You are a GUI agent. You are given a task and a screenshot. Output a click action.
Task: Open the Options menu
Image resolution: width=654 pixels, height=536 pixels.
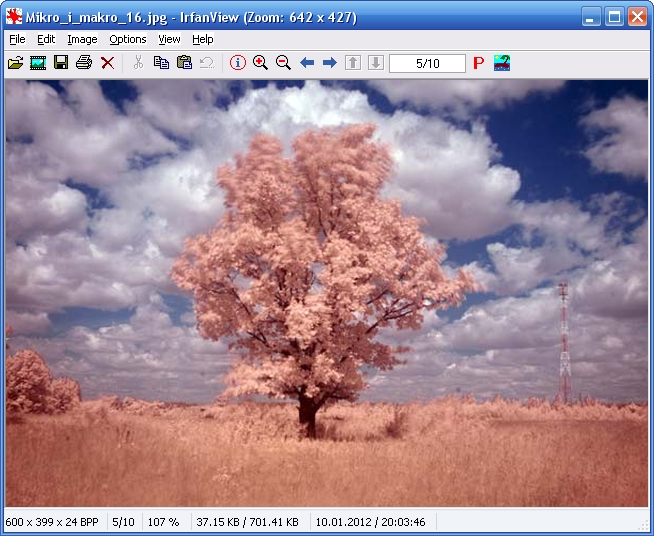(127, 39)
